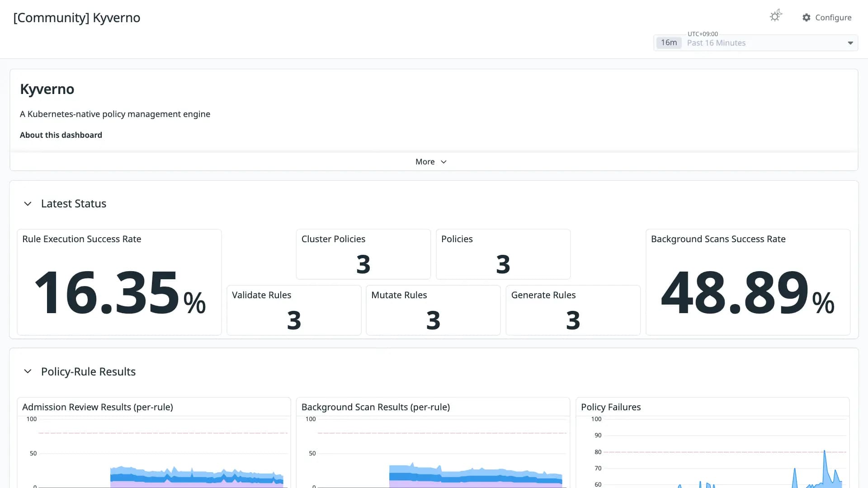Screen dimensions: 868x488
Task: Open the Mutate Rules widget
Action: (x=433, y=310)
